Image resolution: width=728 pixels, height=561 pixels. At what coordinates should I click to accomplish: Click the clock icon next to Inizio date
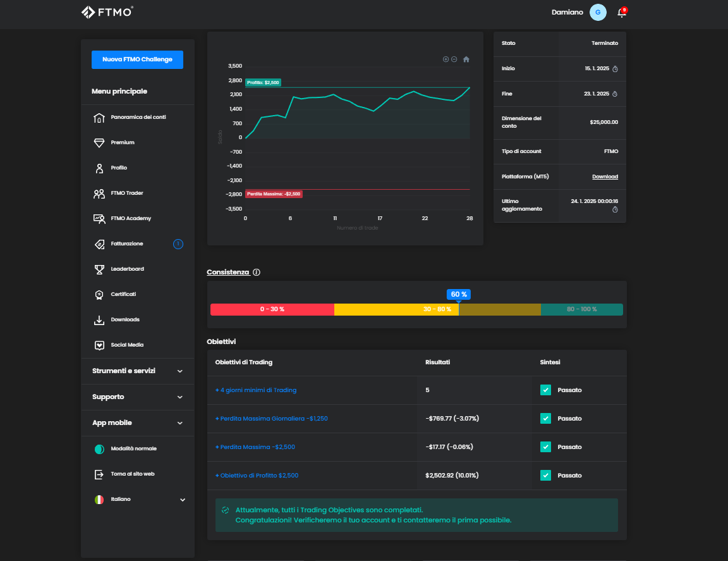point(615,69)
